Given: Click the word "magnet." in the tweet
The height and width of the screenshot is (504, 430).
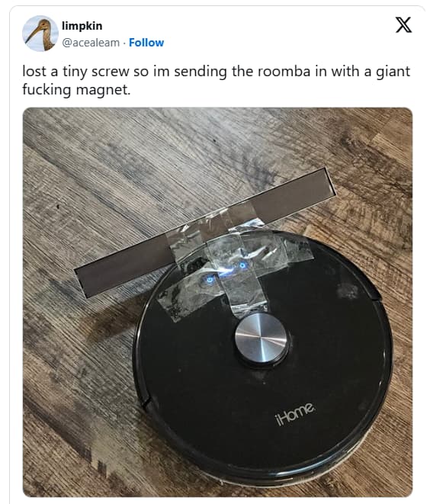Looking at the screenshot, I should [103, 90].
